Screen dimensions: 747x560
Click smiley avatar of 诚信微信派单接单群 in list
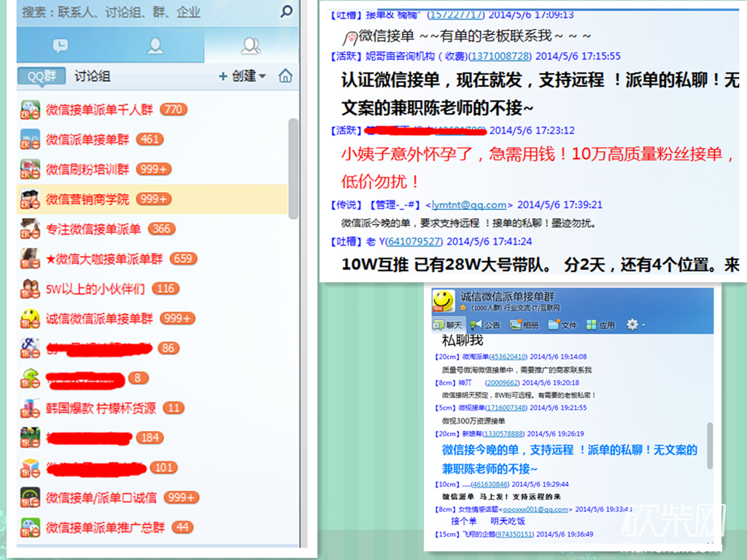click(x=30, y=319)
